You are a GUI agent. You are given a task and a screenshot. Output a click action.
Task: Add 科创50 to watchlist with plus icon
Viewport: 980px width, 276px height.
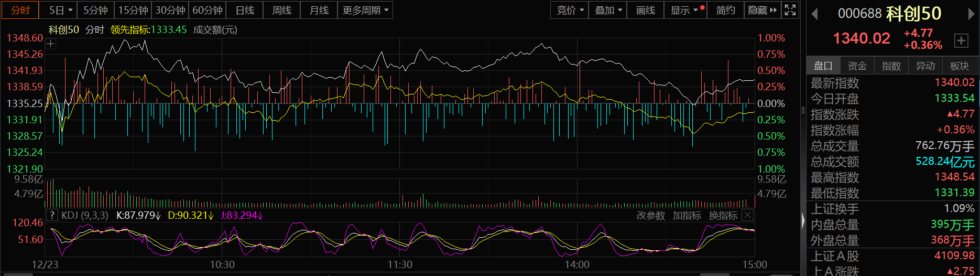click(961, 40)
